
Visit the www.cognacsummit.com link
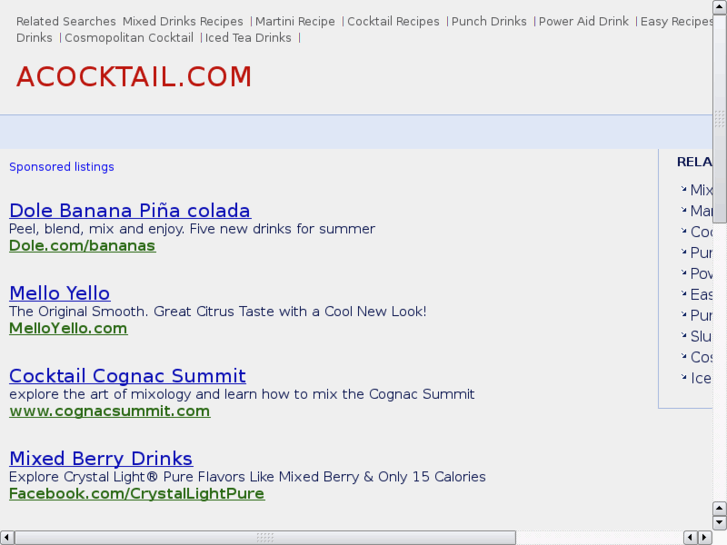point(110,411)
